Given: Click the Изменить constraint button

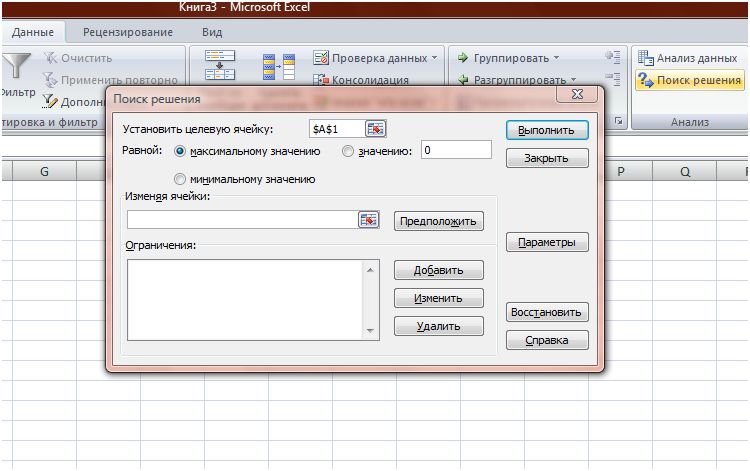Looking at the screenshot, I should tap(439, 298).
